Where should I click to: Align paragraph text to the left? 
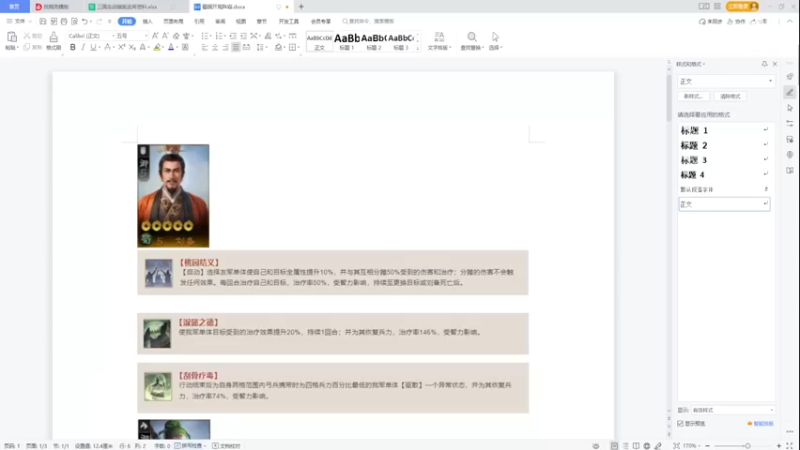(x=205, y=47)
